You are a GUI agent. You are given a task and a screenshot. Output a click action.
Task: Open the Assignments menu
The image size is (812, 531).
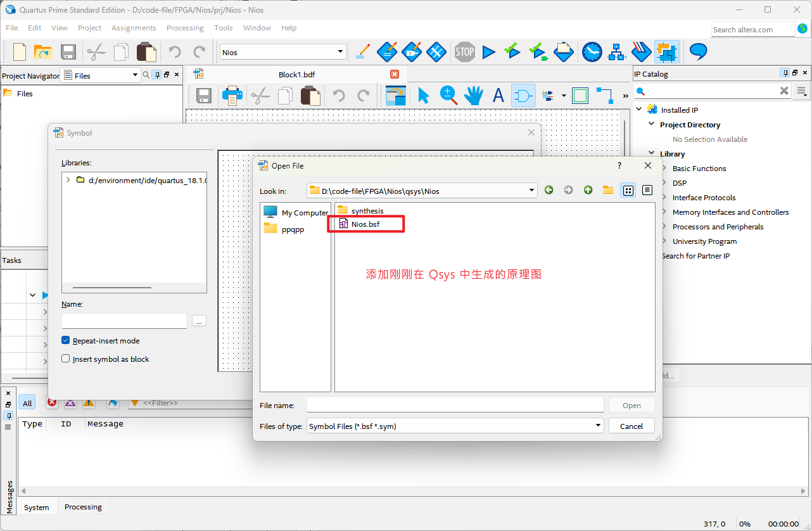[134, 28]
